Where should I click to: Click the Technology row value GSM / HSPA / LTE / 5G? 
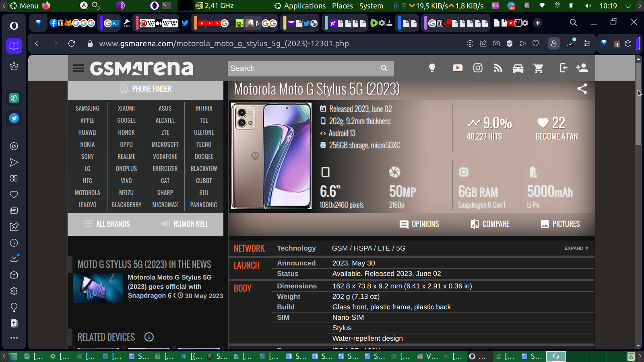coord(369,248)
